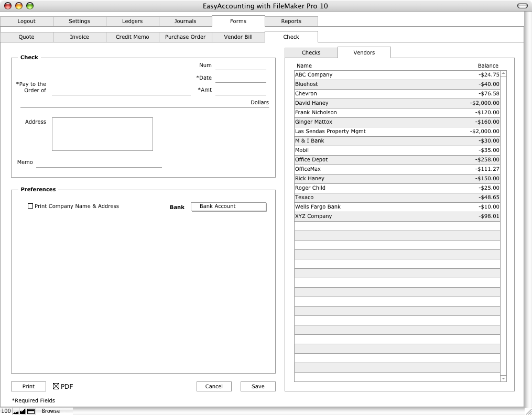Viewport: 532px width, 415px height.
Task: Switch to the Logout tab
Action: point(26,21)
